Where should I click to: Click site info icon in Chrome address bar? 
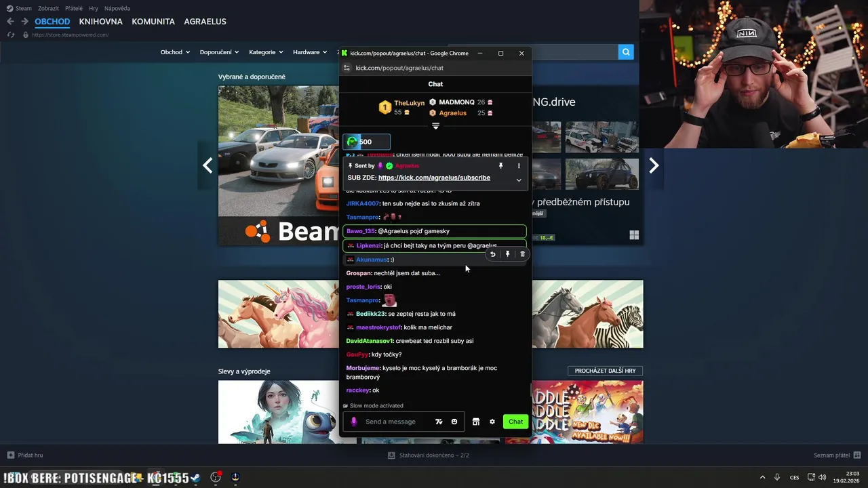pyautogui.click(x=347, y=68)
